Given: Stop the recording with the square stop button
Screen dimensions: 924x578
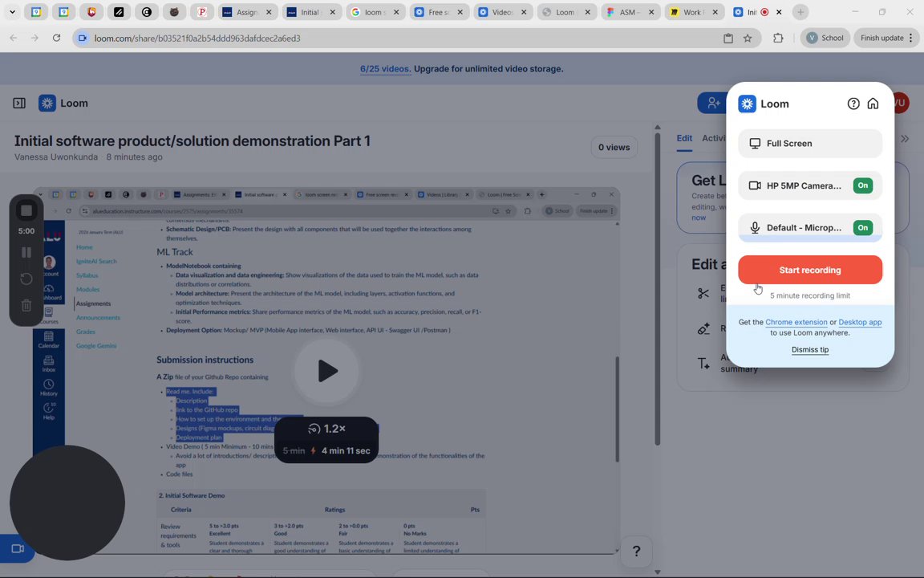Looking at the screenshot, I should [26, 210].
